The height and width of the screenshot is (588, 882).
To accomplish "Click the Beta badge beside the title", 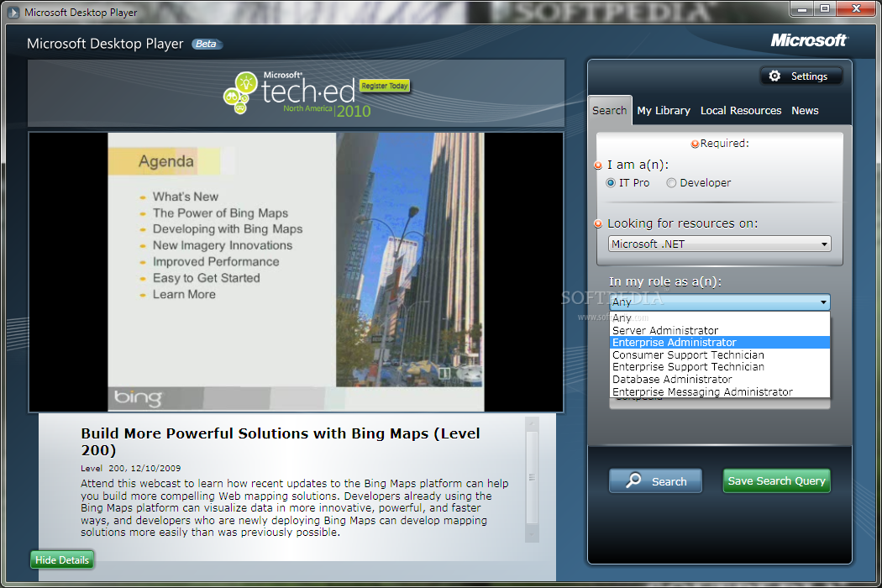I will coord(207,44).
